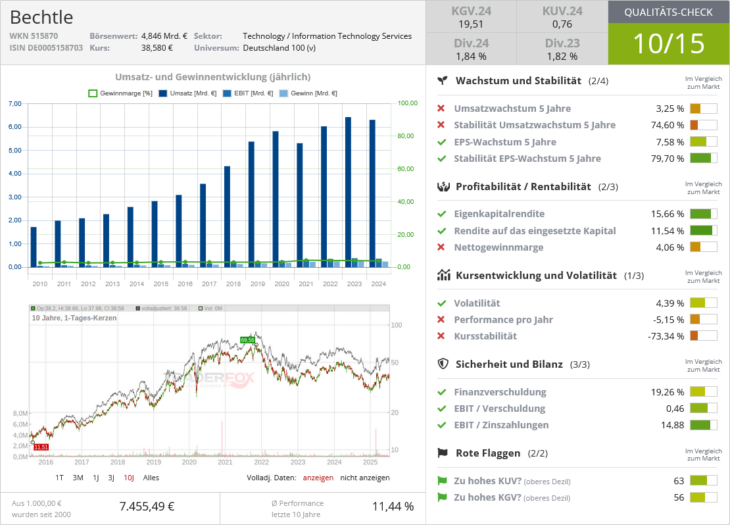Click the green flag next to Zu hohes KUV?
The width and height of the screenshot is (730, 525).
(x=442, y=481)
